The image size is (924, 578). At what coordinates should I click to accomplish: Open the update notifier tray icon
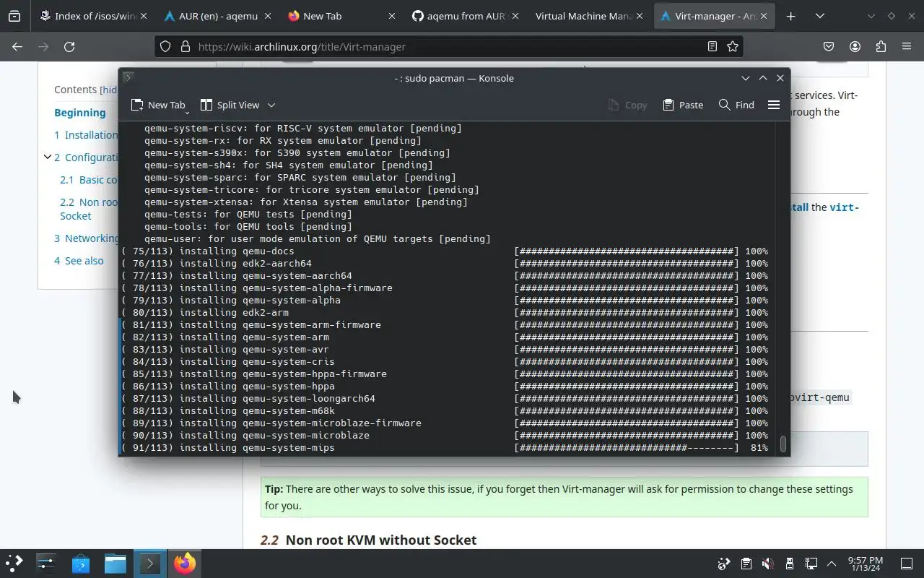click(x=724, y=564)
